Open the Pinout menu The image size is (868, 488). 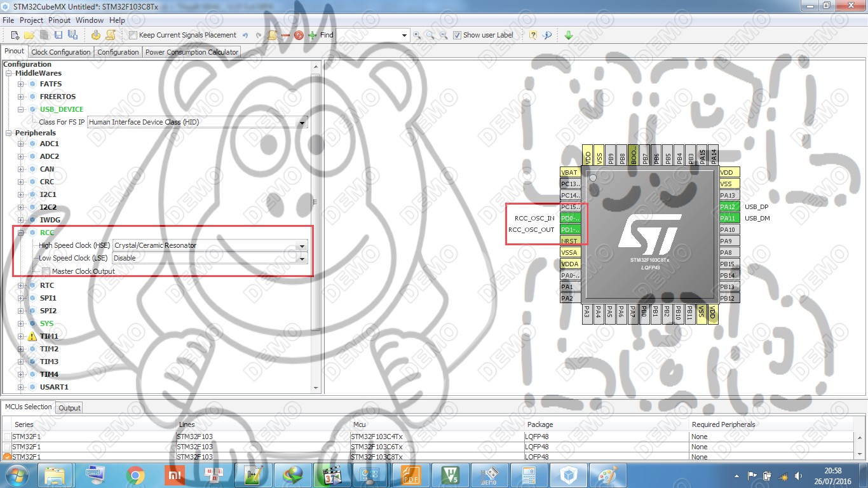coord(59,20)
